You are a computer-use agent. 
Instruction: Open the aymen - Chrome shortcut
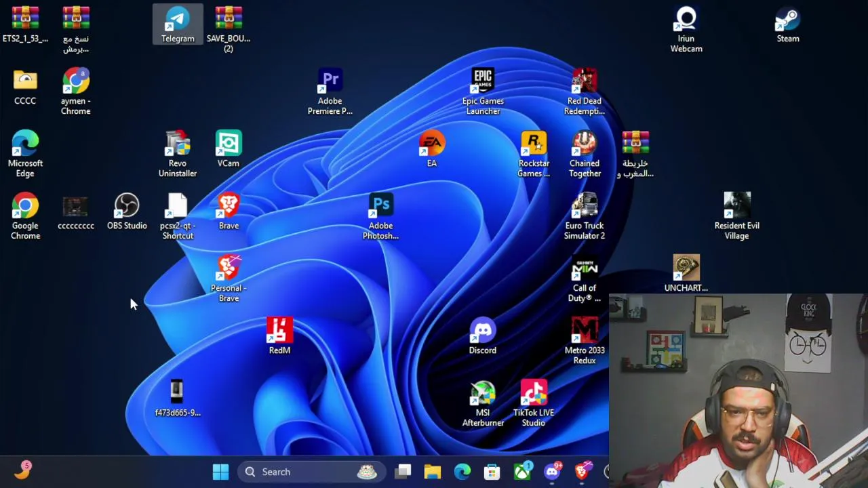tap(76, 92)
